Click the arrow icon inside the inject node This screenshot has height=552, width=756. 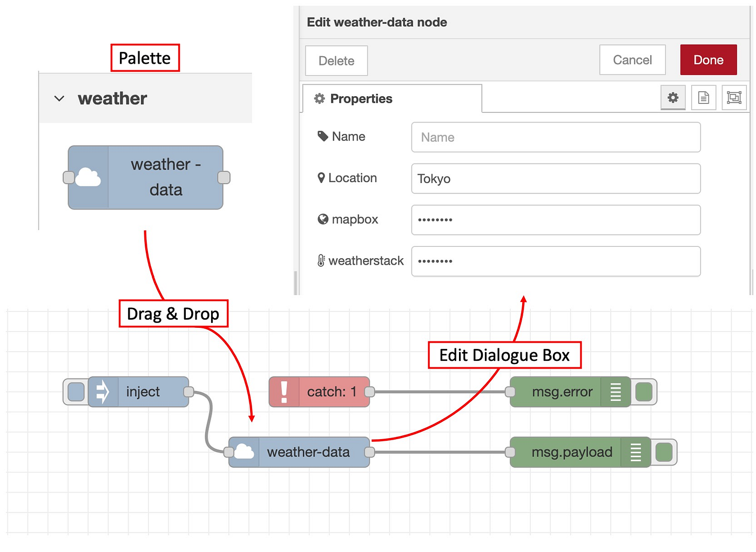click(104, 392)
